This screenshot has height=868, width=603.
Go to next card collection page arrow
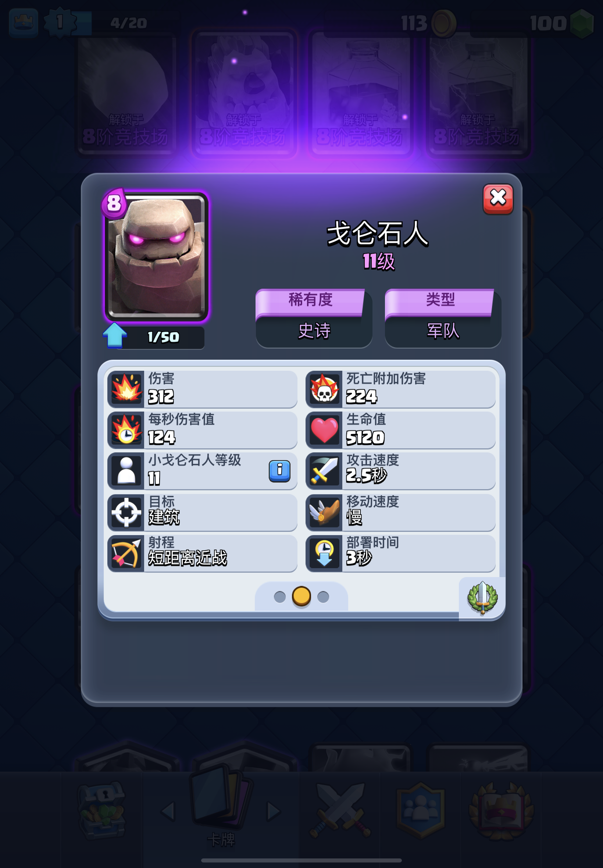click(274, 811)
